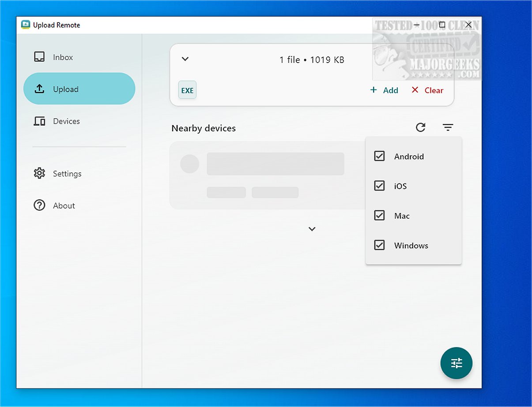
Task: Toggle the device filter menu icon
Action: 448,127
